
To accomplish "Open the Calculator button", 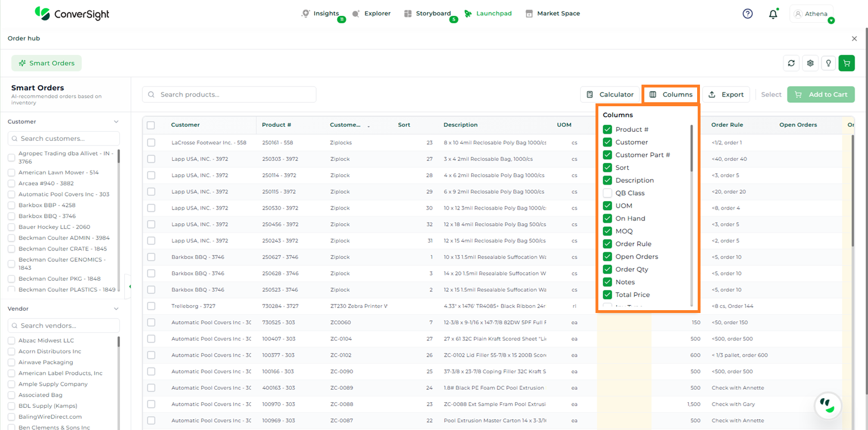I will (x=610, y=95).
